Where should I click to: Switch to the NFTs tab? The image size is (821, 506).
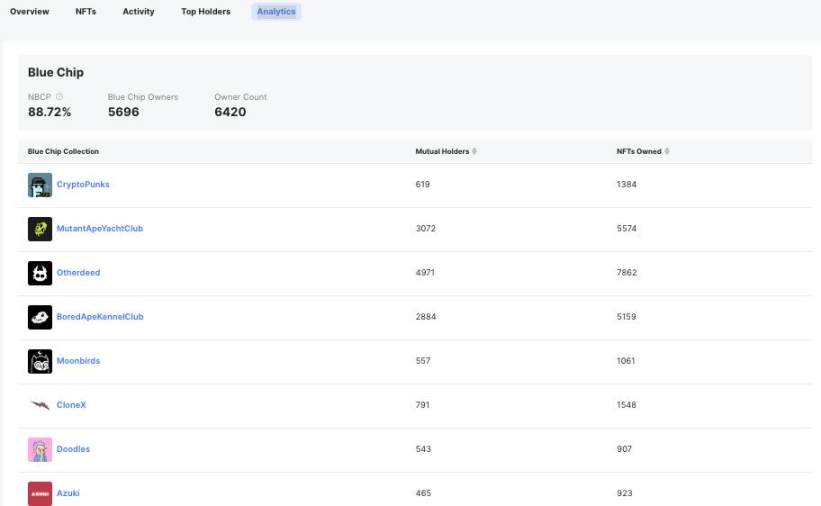[86, 12]
